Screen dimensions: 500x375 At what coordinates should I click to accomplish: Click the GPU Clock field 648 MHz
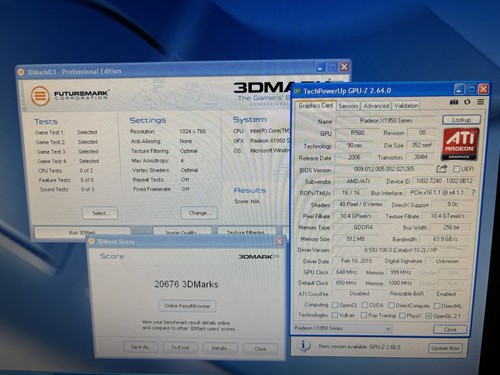point(347,272)
